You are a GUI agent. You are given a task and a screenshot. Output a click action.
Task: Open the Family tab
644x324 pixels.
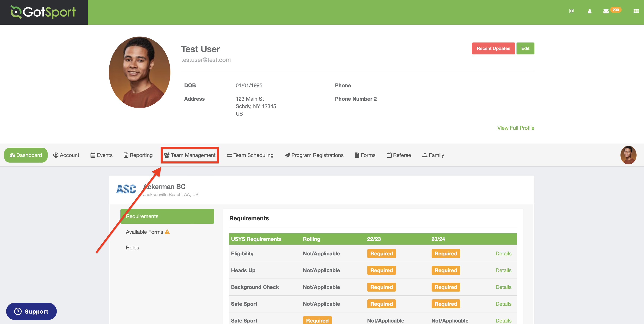pos(433,155)
